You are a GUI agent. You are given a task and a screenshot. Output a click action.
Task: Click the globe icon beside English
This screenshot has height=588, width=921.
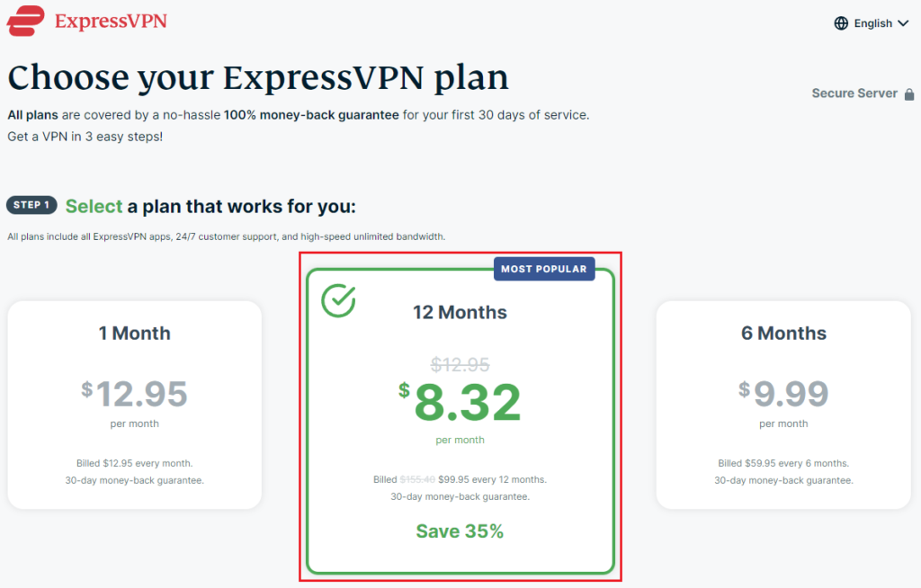pyautogui.click(x=840, y=22)
